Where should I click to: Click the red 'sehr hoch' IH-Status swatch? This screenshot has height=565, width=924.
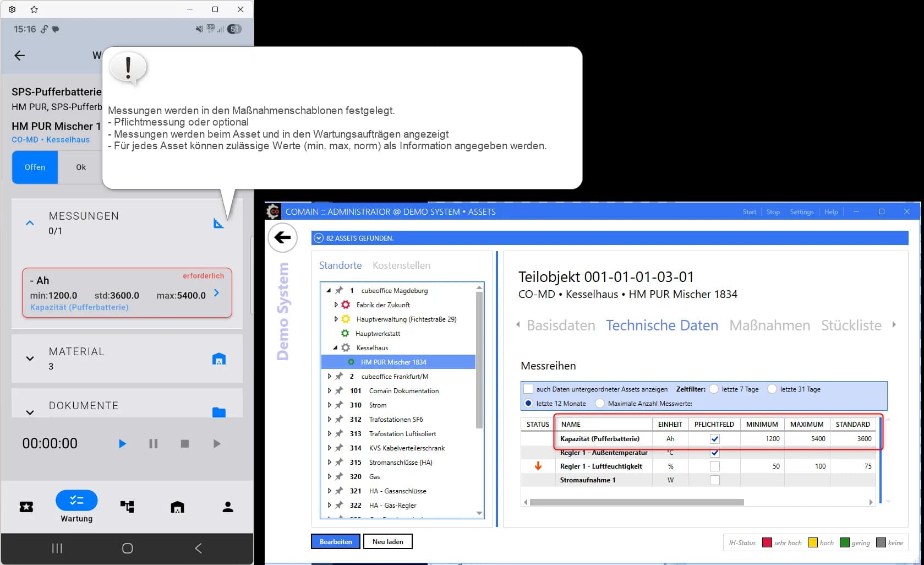767,542
